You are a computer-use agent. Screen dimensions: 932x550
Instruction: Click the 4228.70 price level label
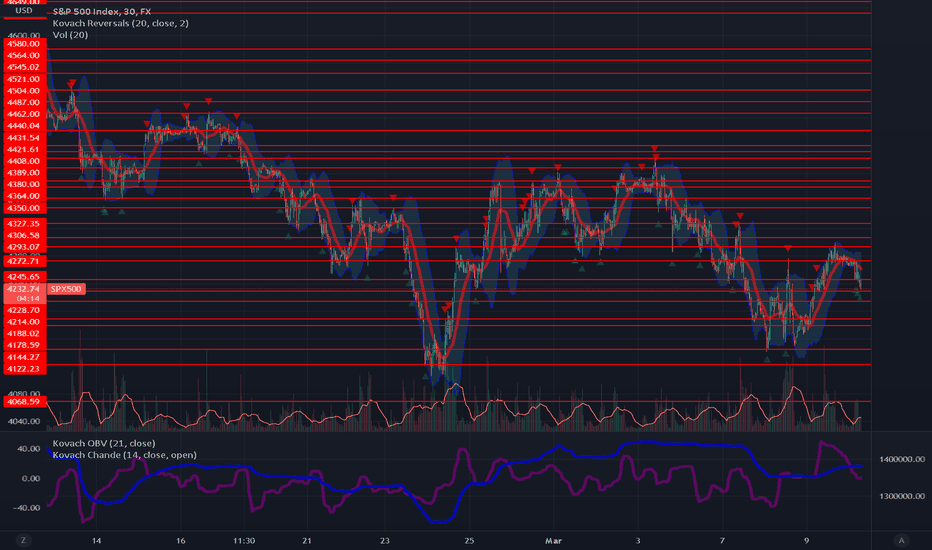[x=24, y=310]
